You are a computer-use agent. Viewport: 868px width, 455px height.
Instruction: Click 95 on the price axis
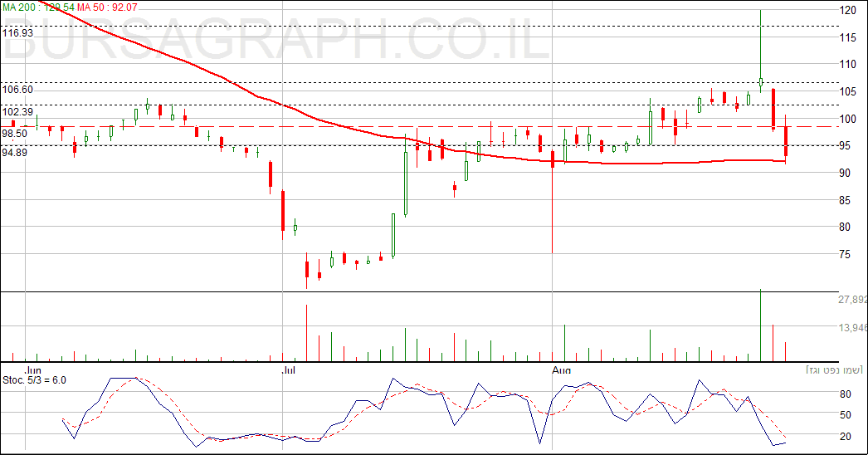[x=845, y=146]
